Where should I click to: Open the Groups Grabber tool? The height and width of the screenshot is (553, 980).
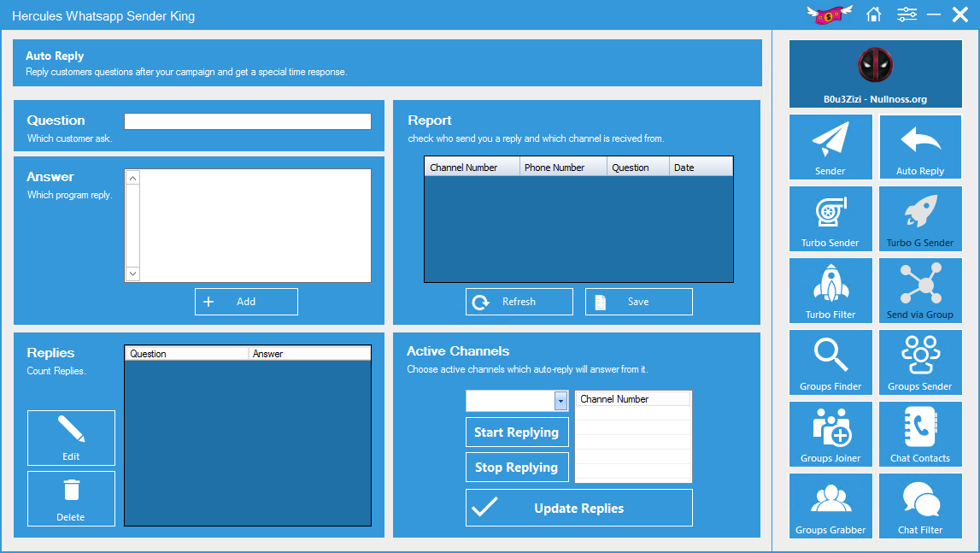[x=830, y=506]
